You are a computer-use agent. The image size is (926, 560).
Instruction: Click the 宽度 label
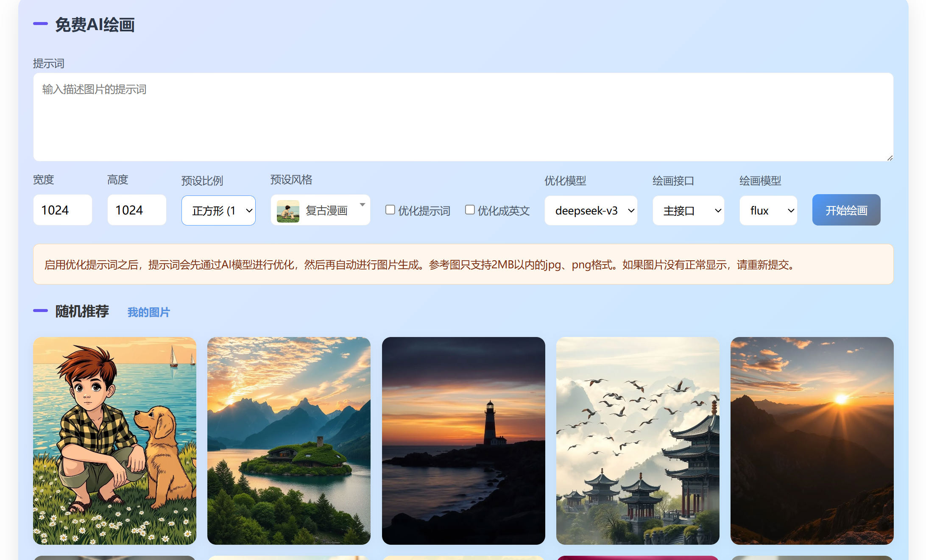tap(44, 180)
